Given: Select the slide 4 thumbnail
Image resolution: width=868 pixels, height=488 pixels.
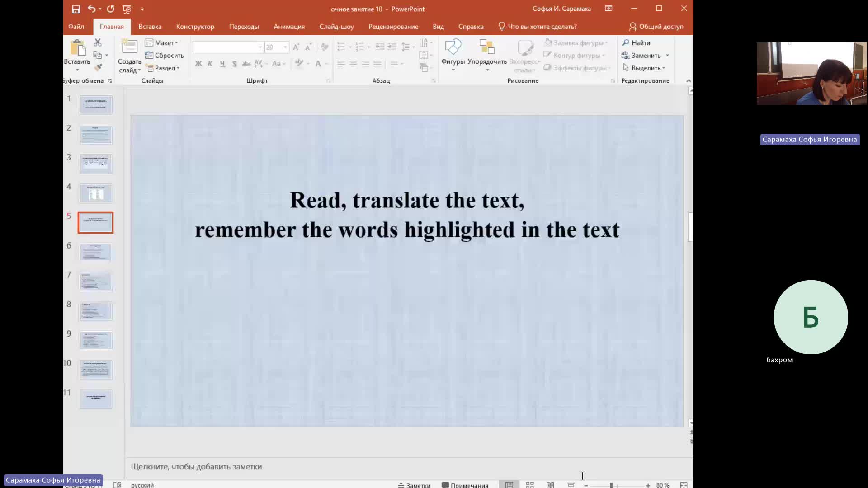Looking at the screenshot, I should pyautogui.click(x=95, y=193).
